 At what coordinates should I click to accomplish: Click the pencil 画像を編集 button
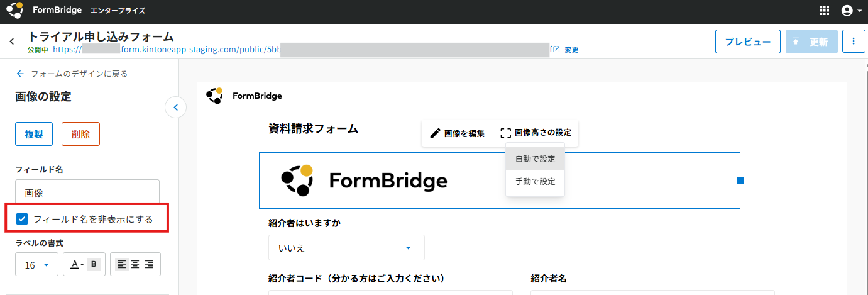tap(457, 133)
